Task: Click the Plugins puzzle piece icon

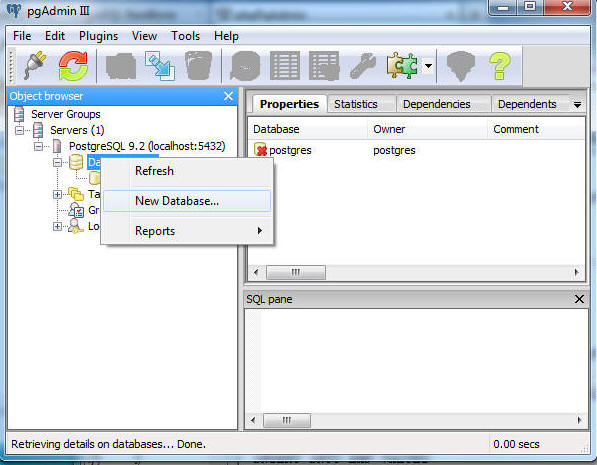Action: click(402, 66)
